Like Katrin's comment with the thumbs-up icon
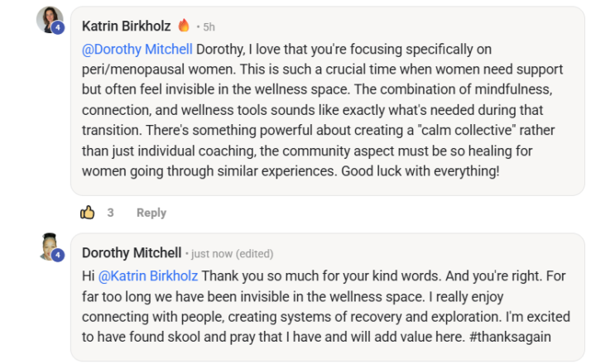This screenshot has height=364, width=596. [88, 213]
